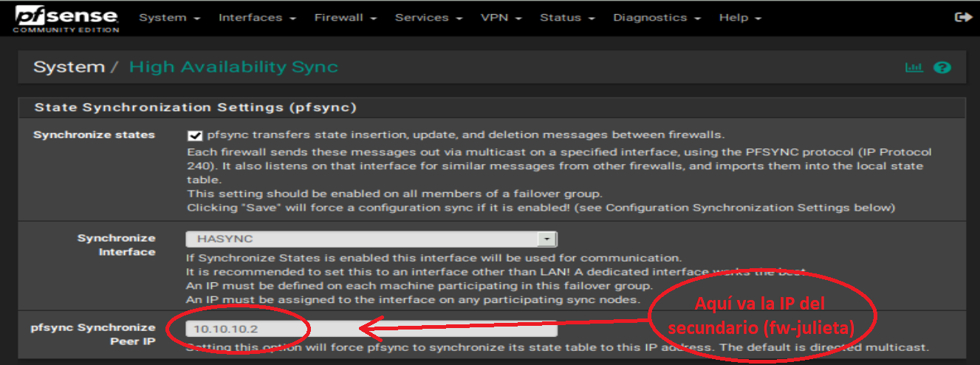Viewport: 980px width, 365px height.
Task: Click text 'This setting should be enabled on all members'
Action: (308, 194)
